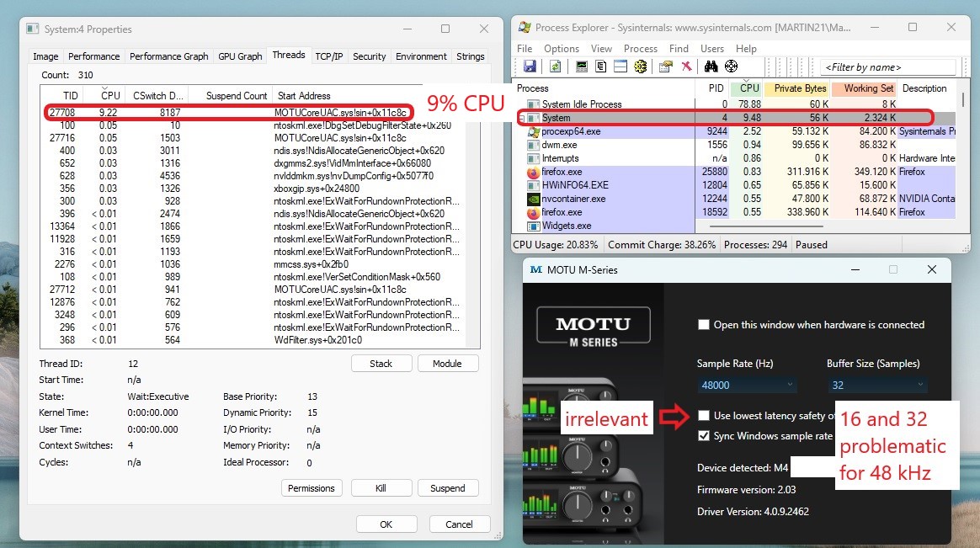Toggle the Show Lower Pane toolbar icon
Viewport: 980px width, 548px height.
coord(620,67)
